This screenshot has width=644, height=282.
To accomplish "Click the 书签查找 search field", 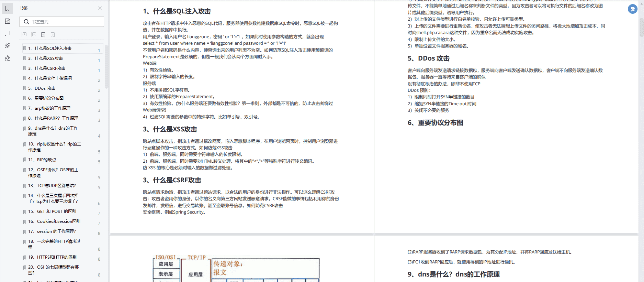I will coord(65,22).
